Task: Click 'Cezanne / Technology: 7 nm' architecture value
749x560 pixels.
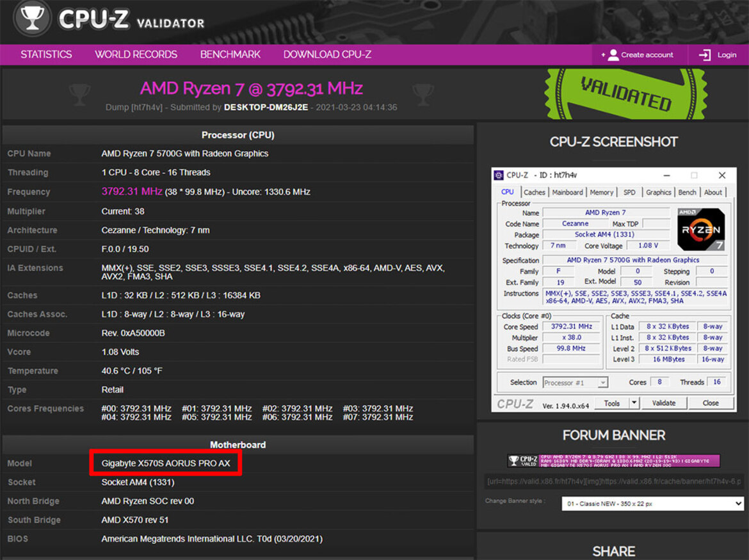Action: click(x=156, y=230)
